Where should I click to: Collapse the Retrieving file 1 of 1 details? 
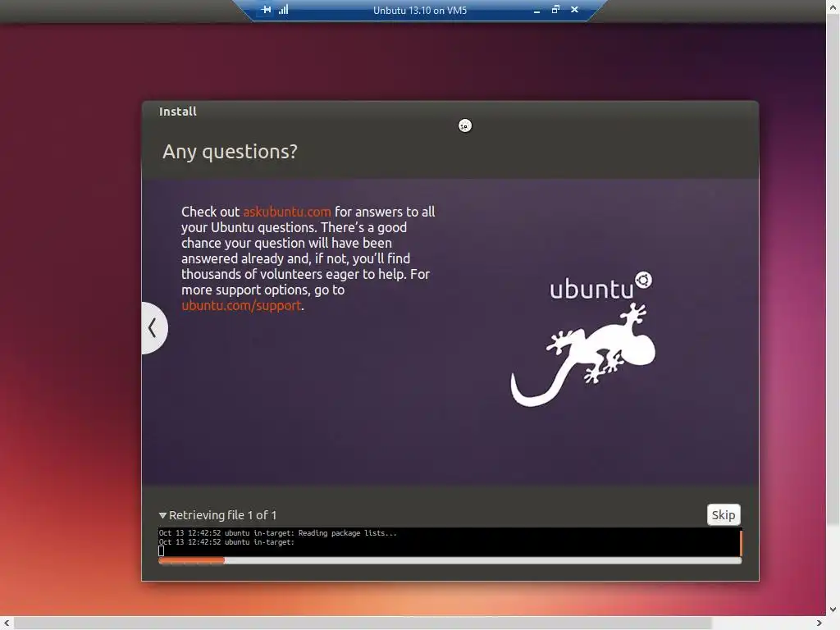click(x=163, y=515)
